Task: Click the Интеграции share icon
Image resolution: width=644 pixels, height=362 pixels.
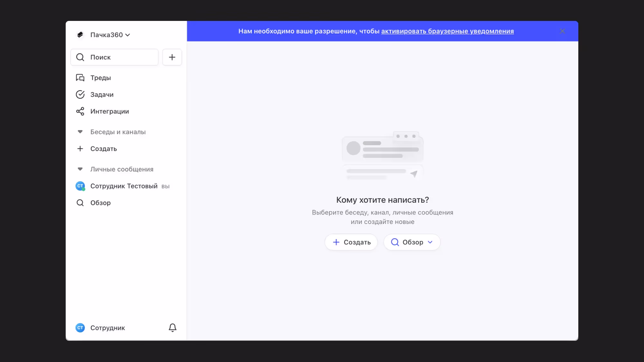Action: point(80,111)
